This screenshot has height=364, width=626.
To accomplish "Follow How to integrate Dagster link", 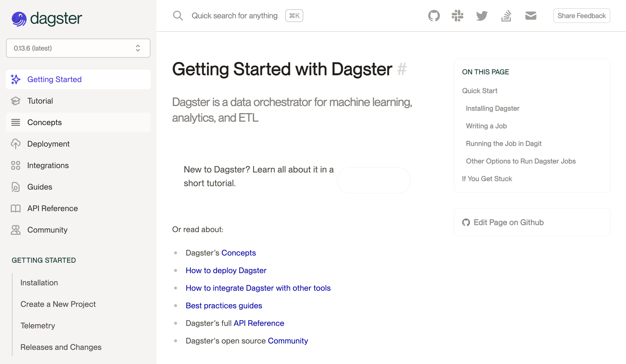I will [258, 288].
